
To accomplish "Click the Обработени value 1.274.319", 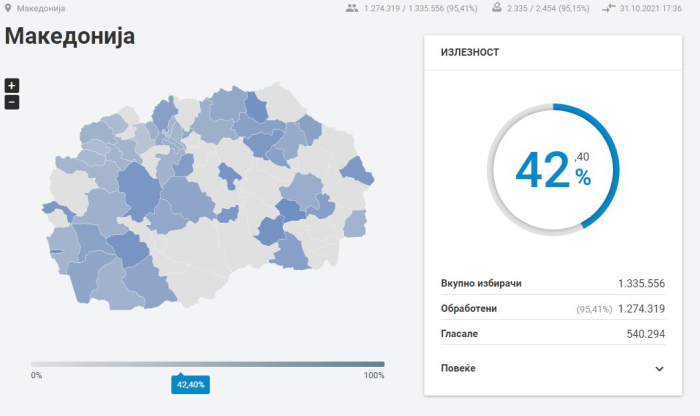I will coord(641,309).
